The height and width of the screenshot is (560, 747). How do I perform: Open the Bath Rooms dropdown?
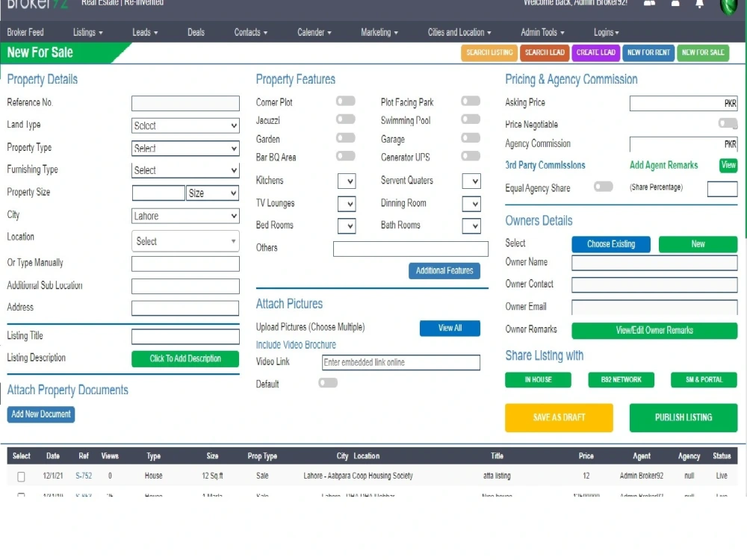[x=471, y=225]
